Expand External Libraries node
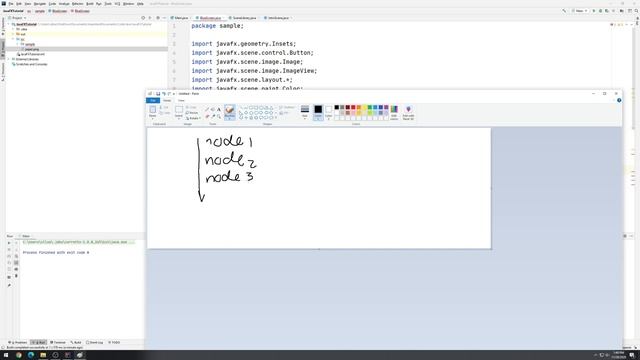640x360 pixels. pos(9,59)
